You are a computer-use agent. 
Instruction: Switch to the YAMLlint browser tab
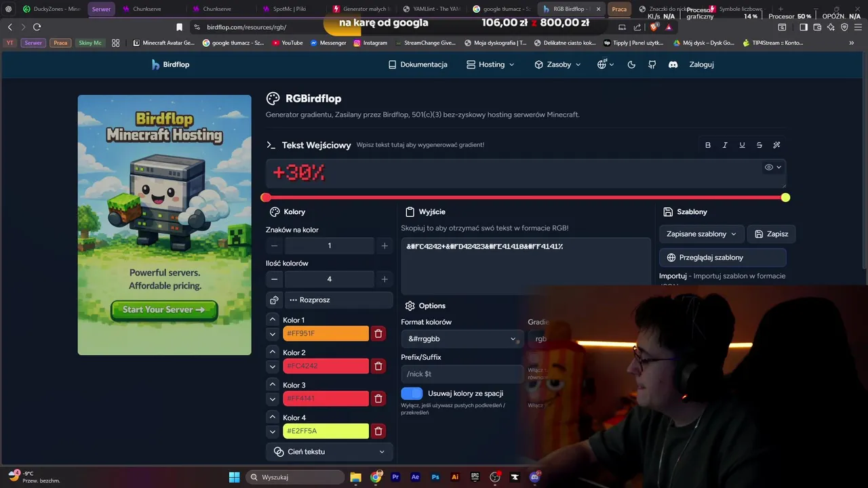pyautogui.click(x=431, y=9)
